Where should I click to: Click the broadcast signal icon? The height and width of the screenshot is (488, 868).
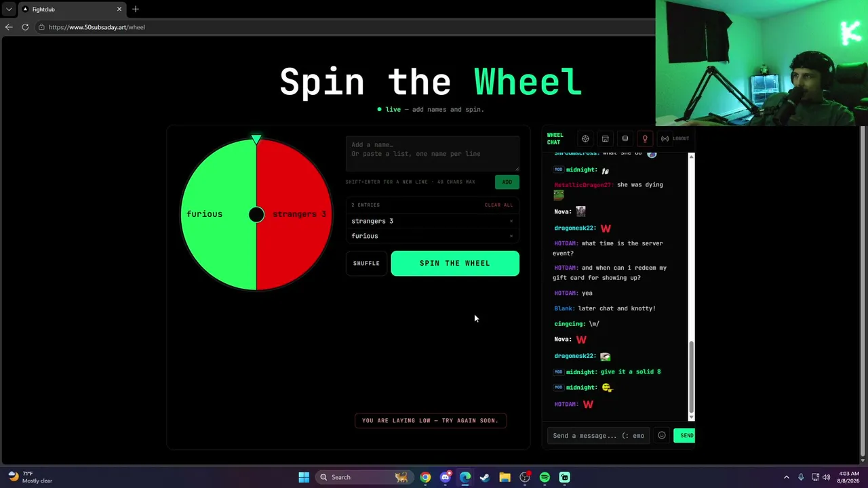tap(665, 139)
